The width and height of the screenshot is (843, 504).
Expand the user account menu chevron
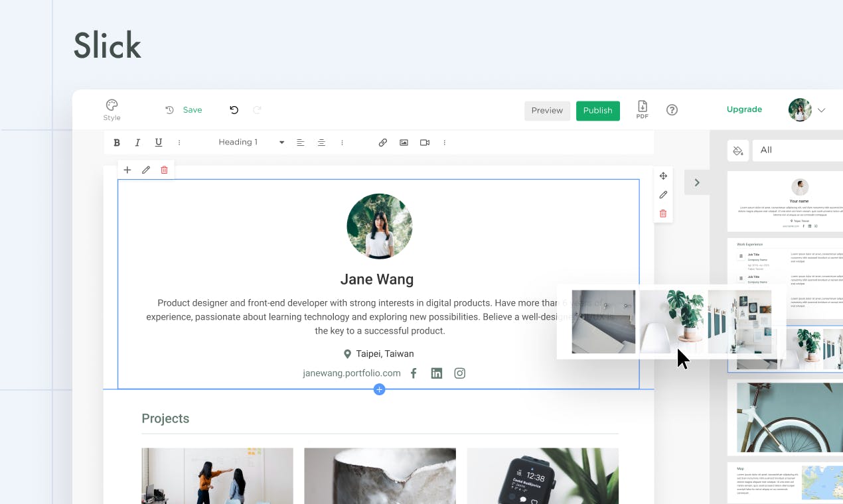(821, 111)
